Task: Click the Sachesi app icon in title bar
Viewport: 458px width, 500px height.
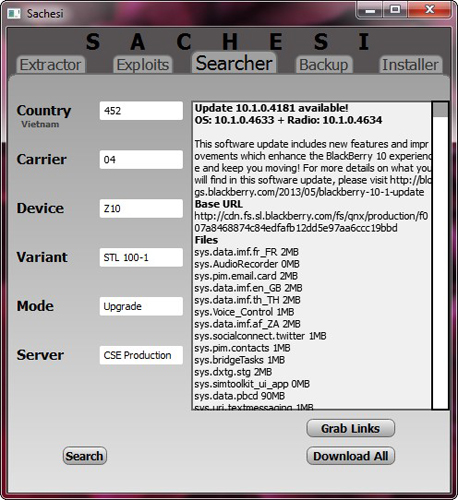Action: click(14, 14)
